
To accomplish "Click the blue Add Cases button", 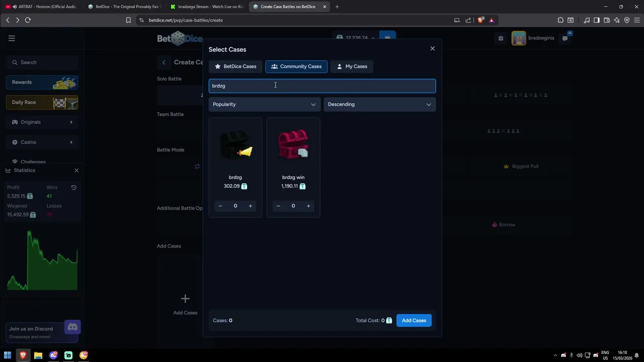I will (x=414, y=320).
